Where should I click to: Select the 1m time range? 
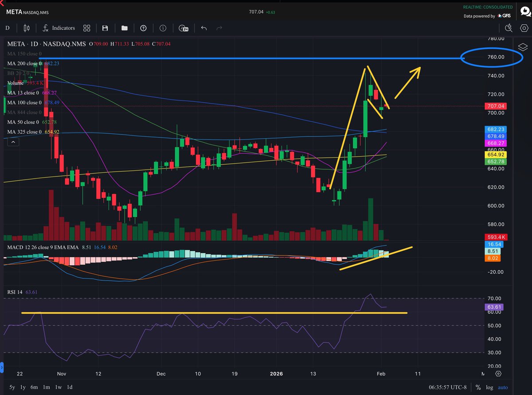(x=46, y=387)
